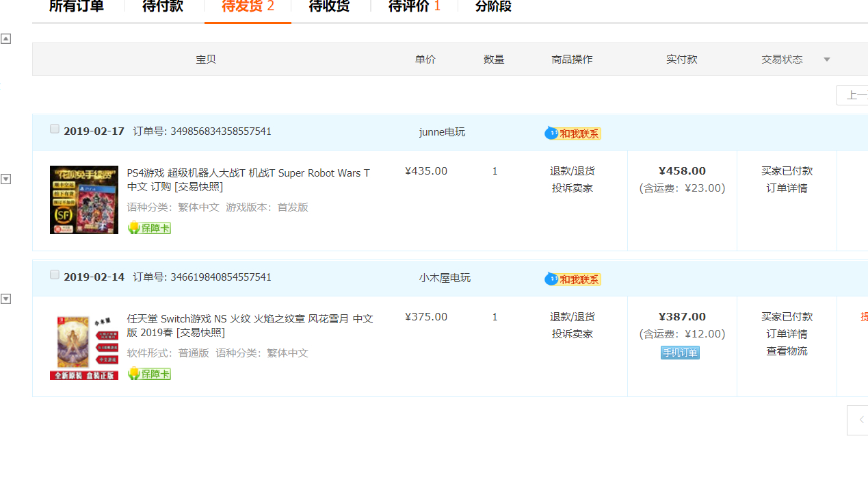
Task: Tick checkbox for order dated 2019-02-17
Action: coord(55,129)
